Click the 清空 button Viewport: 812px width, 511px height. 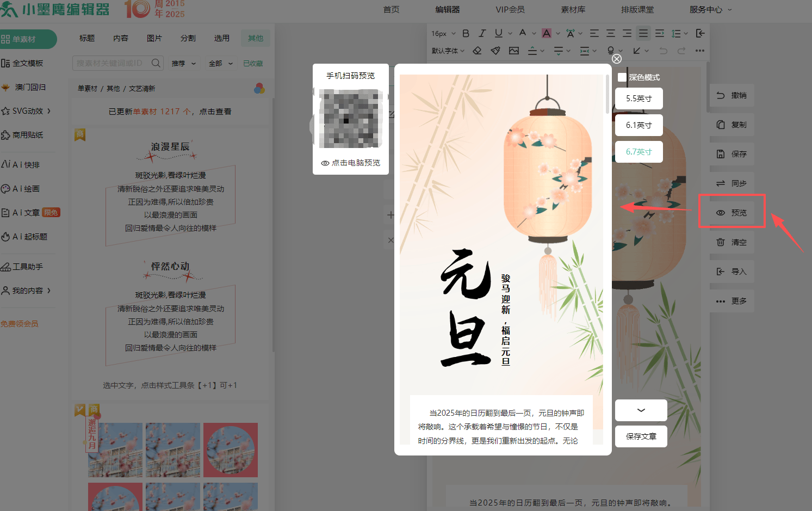(732, 242)
